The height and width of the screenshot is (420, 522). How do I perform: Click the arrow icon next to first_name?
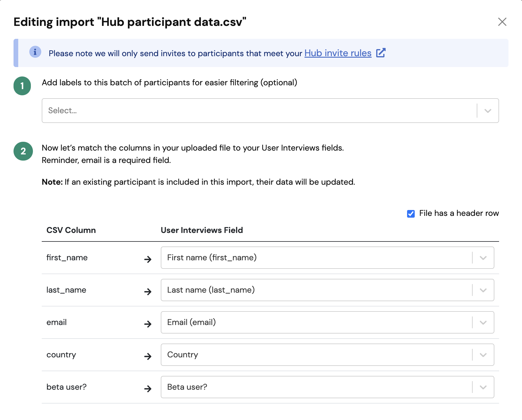pos(148,259)
